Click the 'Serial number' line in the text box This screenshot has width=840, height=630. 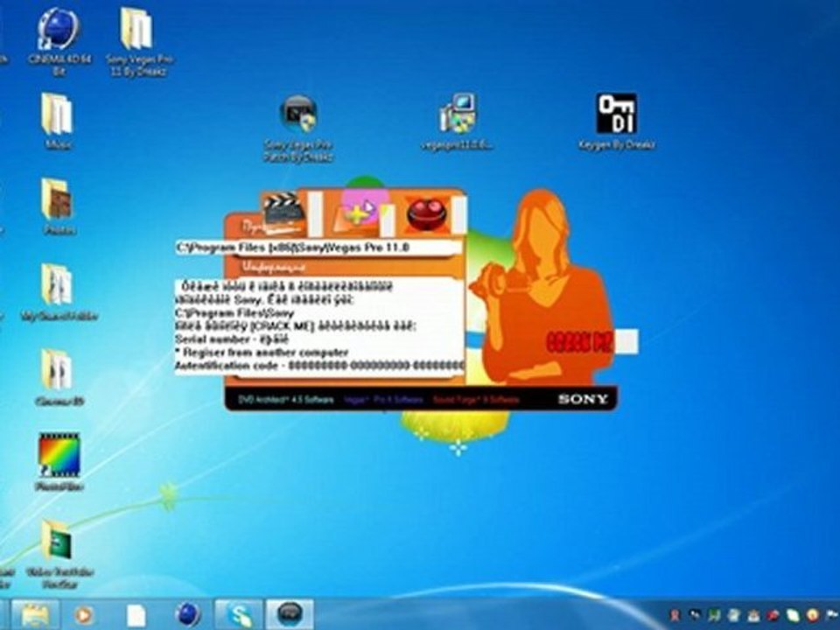232,339
